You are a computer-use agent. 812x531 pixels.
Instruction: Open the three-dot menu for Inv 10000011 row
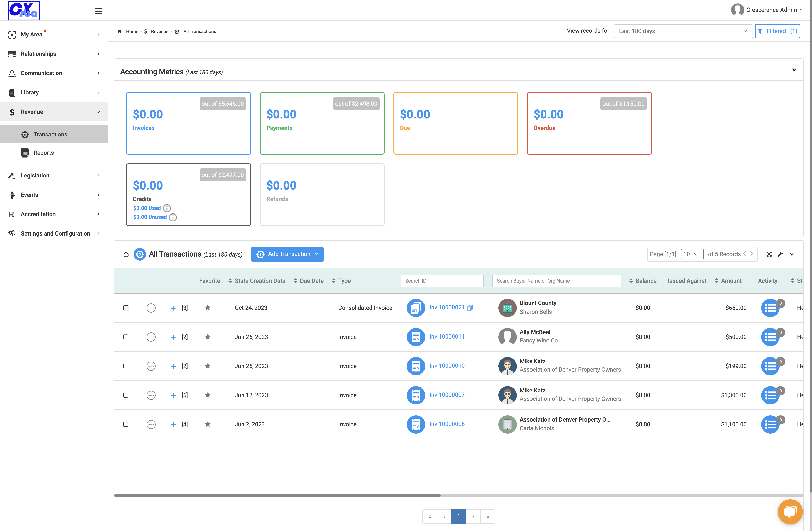tap(151, 337)
